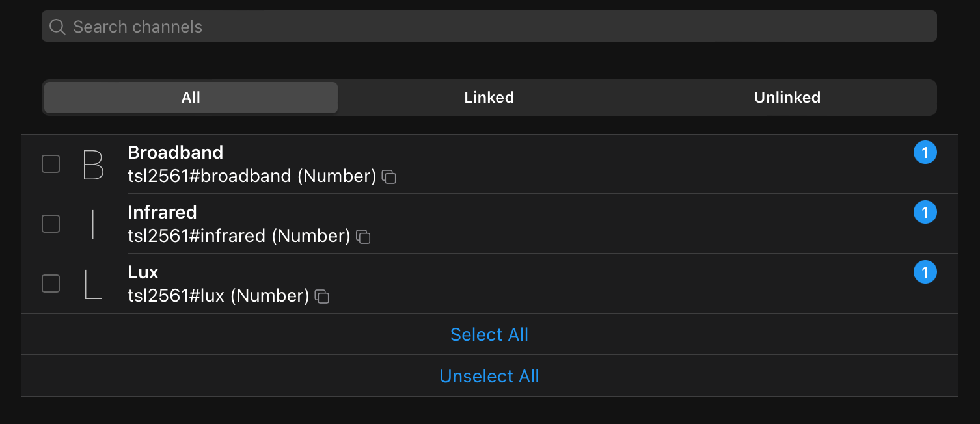The width and height of the screenshot is (980, 424).
Task: Click the Lux link count badge
Action: (x=925, y=272)
